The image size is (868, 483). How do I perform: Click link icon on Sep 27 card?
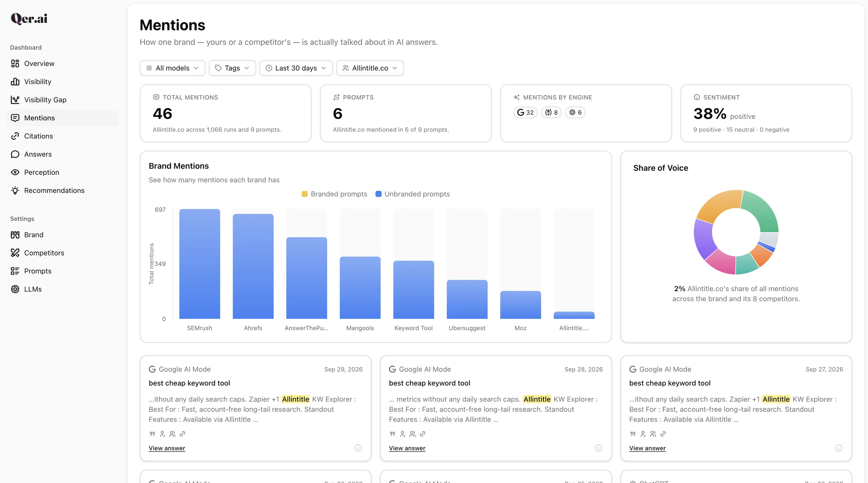pyautogui.click(x=663, y=434)
